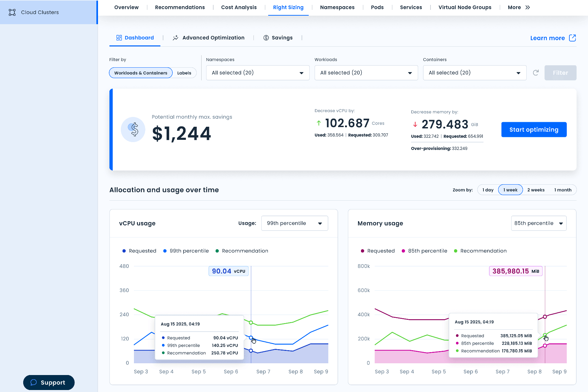Toggle the Memory 85th percentile legend dot
588x392 pixels.
click(403, 251)
